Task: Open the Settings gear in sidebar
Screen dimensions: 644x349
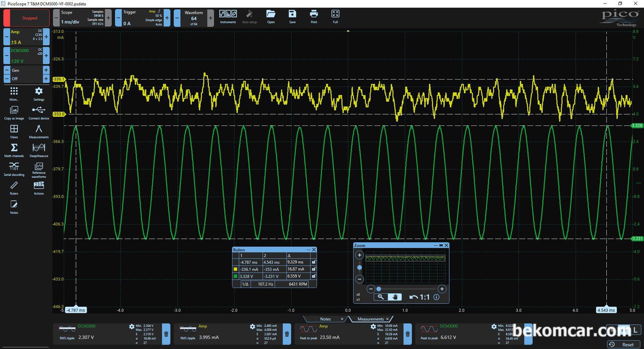Action: 39,93
